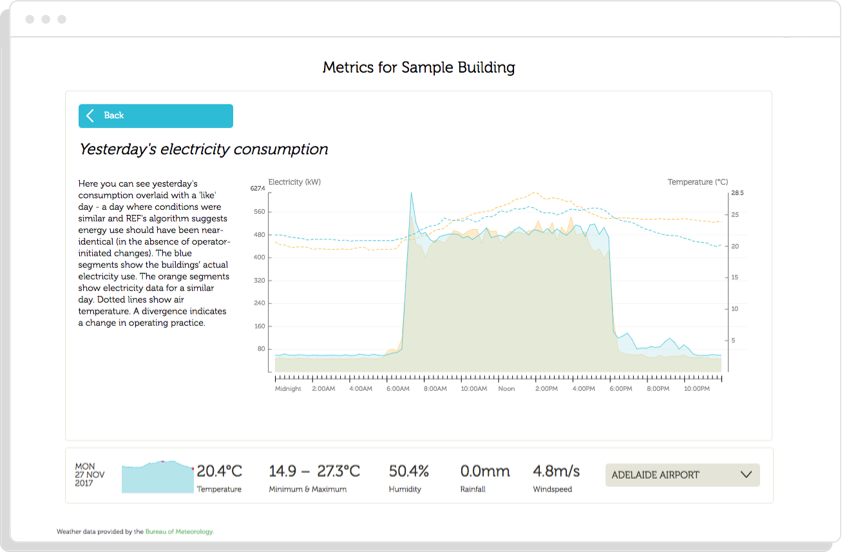Click the rightmost window control dot

tap(61, 20)
